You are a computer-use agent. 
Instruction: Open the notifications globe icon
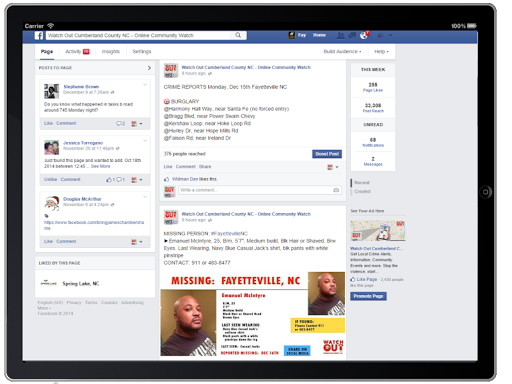coord(363,35)
